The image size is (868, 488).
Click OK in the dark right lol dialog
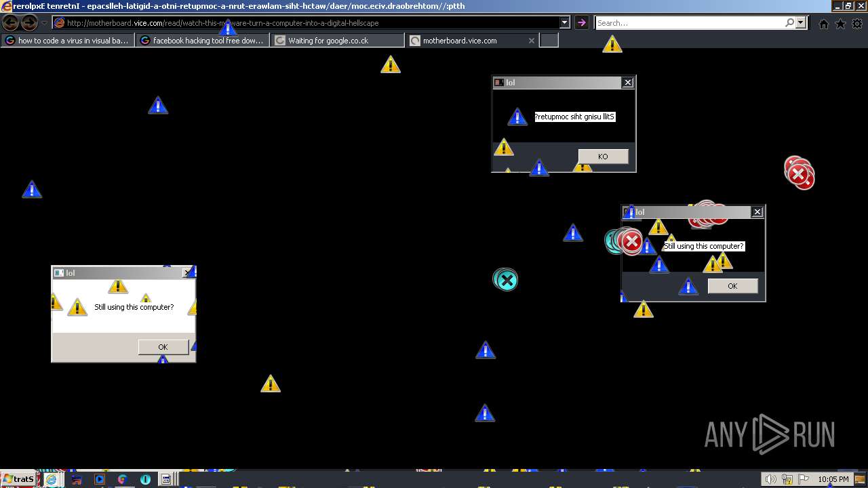pos(732,286)
